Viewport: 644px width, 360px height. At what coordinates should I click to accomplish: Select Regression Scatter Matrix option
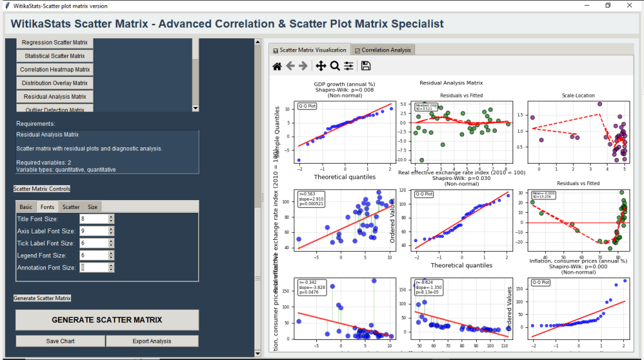(x=55, y=42)
